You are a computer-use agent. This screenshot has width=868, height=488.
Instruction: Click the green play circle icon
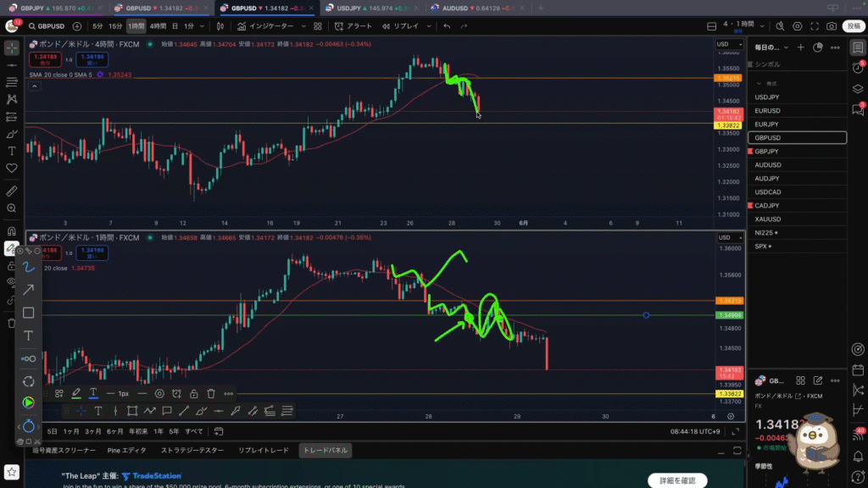click(28, 402)
